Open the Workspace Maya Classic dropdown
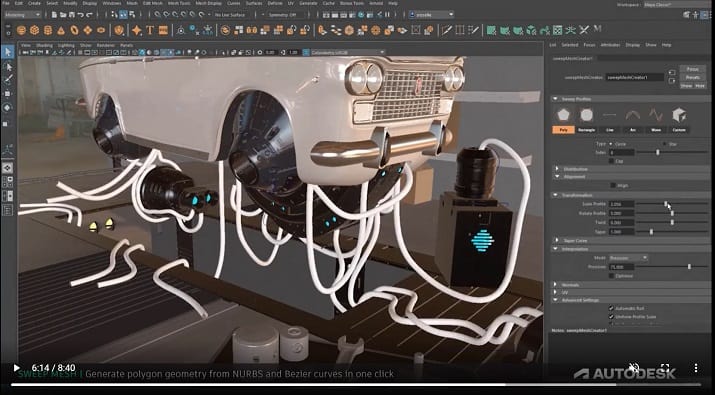 (677, 4)
